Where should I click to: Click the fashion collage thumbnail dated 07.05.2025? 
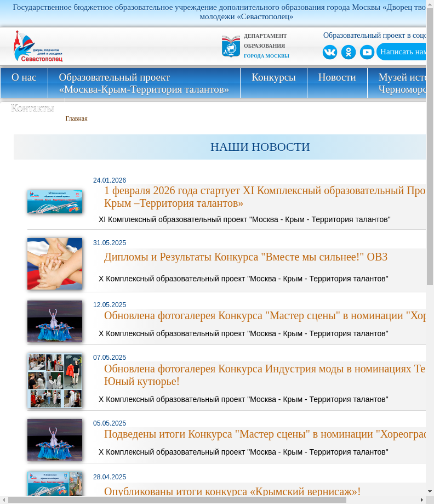point(55,381)
